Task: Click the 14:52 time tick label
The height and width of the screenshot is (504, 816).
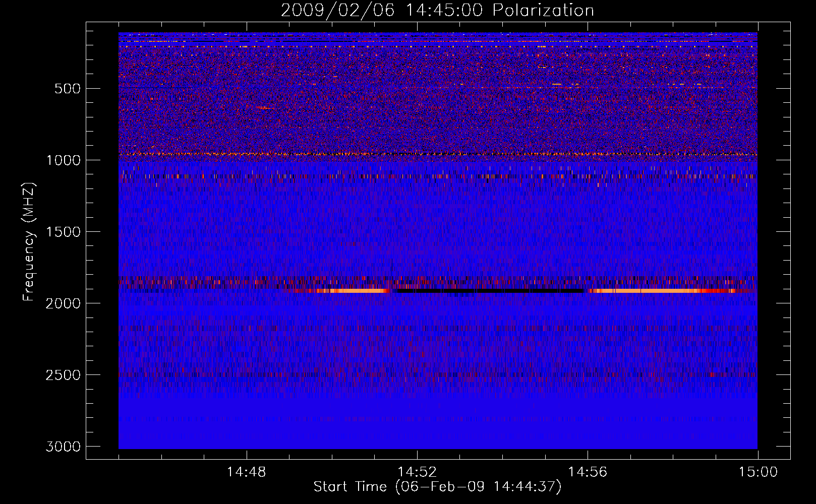Action: (x=417, y=472)
